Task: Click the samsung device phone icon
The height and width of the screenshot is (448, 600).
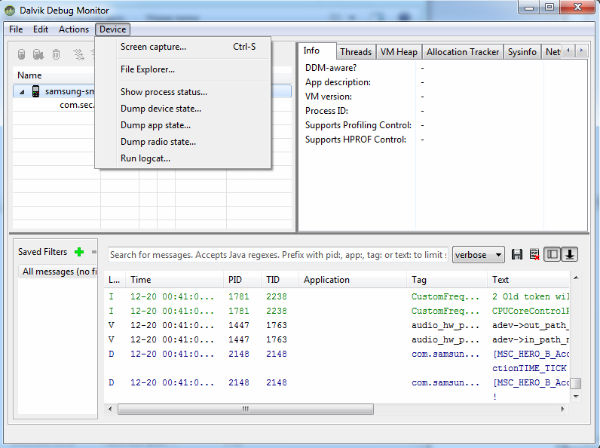Action: 35,91
